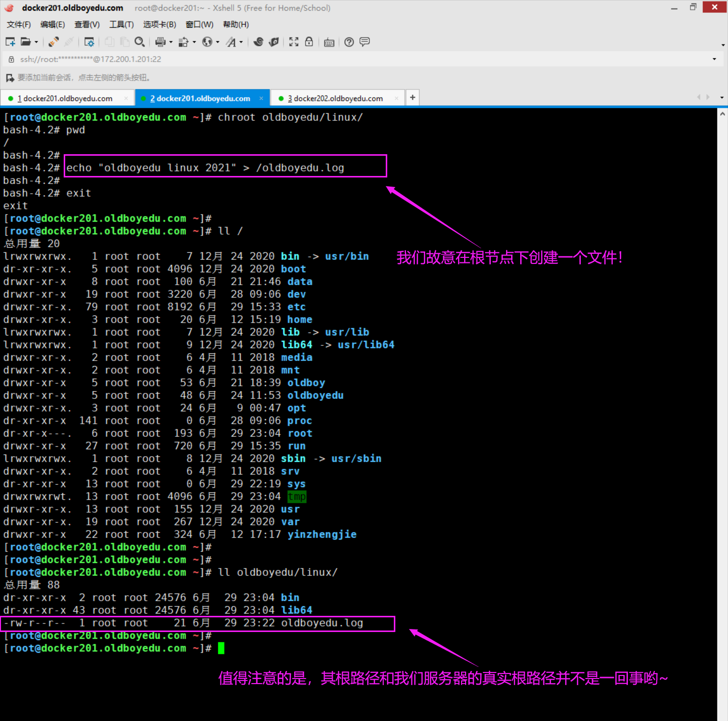Open session Properties gear icon
The width and height of the screenshot is (728, 721).
click(89, 42)
